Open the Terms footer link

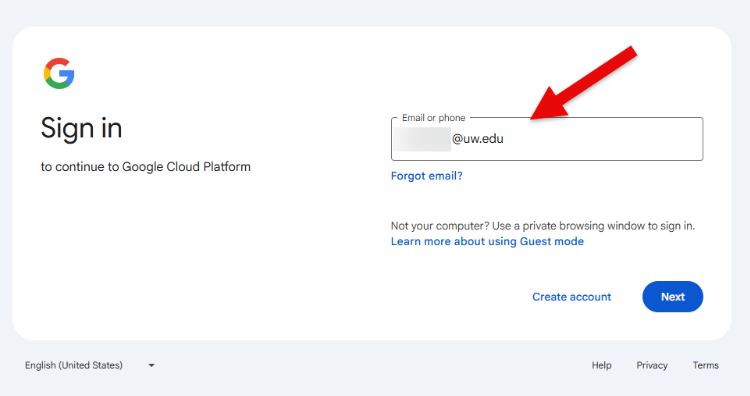(706, 365)
